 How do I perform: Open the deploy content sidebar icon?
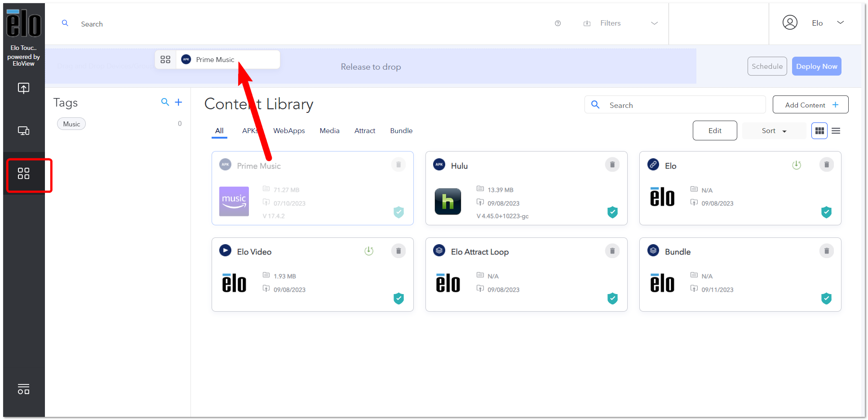(x=23, y=88)
